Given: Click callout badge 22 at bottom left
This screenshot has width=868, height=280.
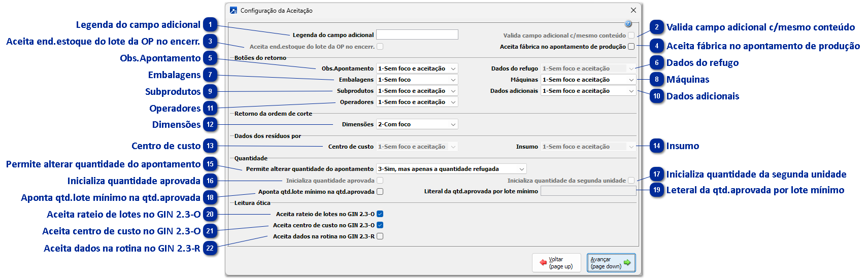Looking at the screenshot, I should [210, 249].
